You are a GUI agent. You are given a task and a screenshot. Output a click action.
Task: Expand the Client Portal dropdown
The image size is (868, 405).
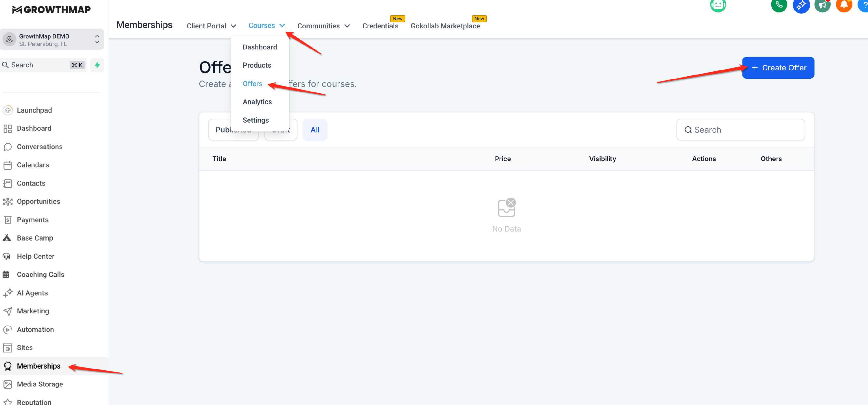pyautogui.click(x=211, y=26)
